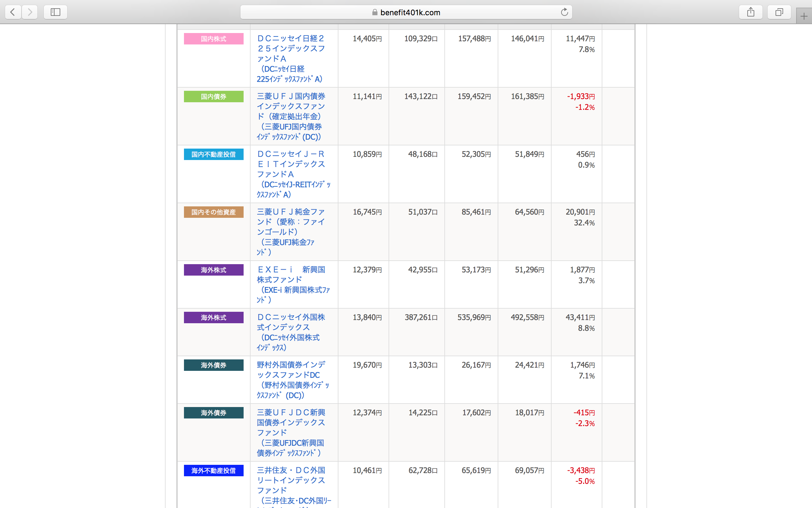The width and height of the screenshot is (812, 508).
Task: Select the 11,141円 price cell
Action: [x=367, y=97]
